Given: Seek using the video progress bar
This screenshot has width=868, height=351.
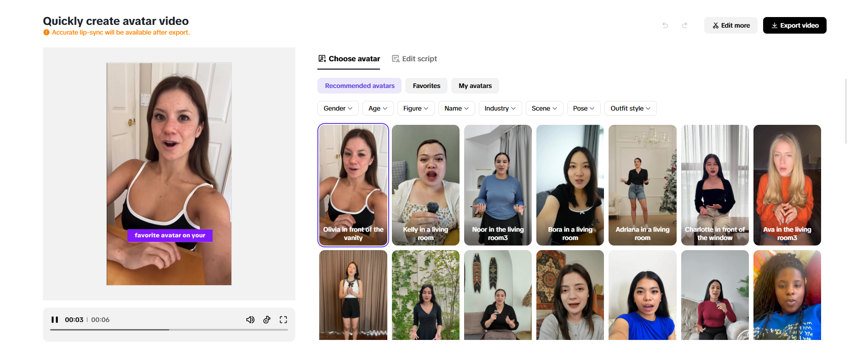Looking at the screenshot, I should pos(169,330).
